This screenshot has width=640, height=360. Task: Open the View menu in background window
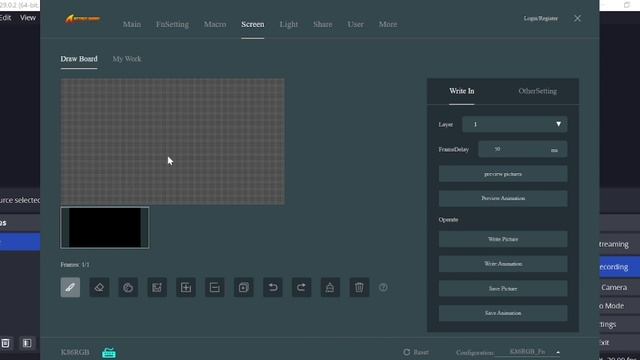pyautogui.click(x=28, y=18)
